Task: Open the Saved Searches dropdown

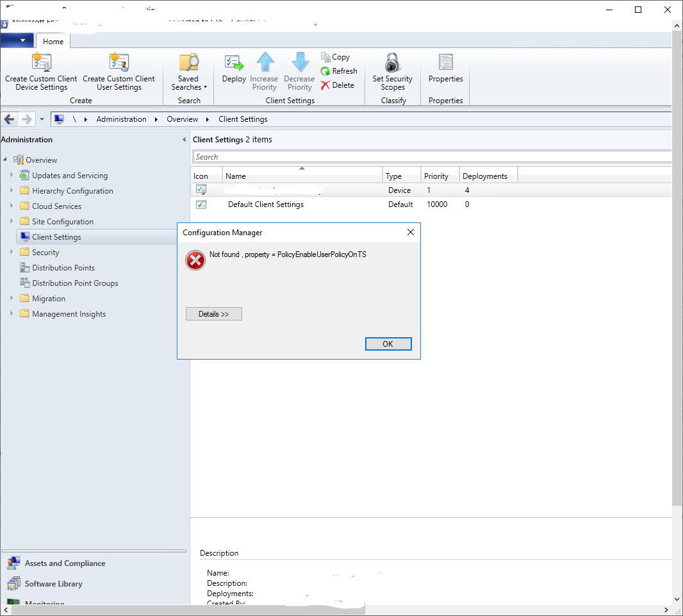Action: (x=188, y=72)
